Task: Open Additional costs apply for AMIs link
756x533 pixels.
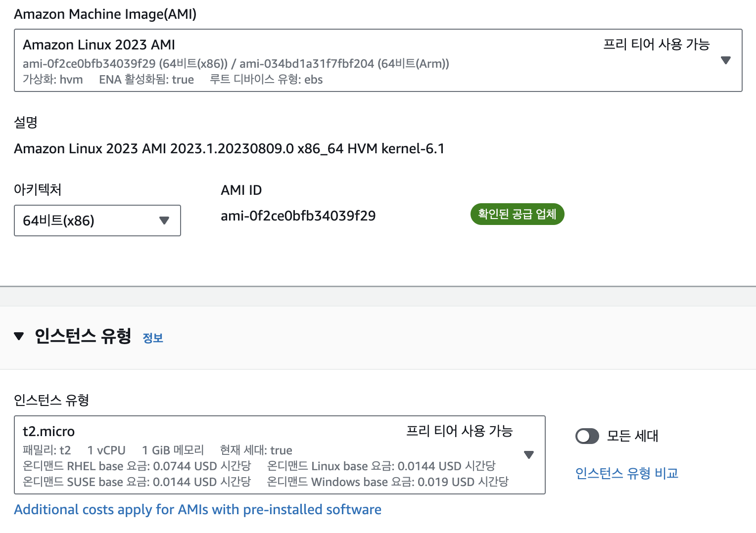Action: [197, 510]
